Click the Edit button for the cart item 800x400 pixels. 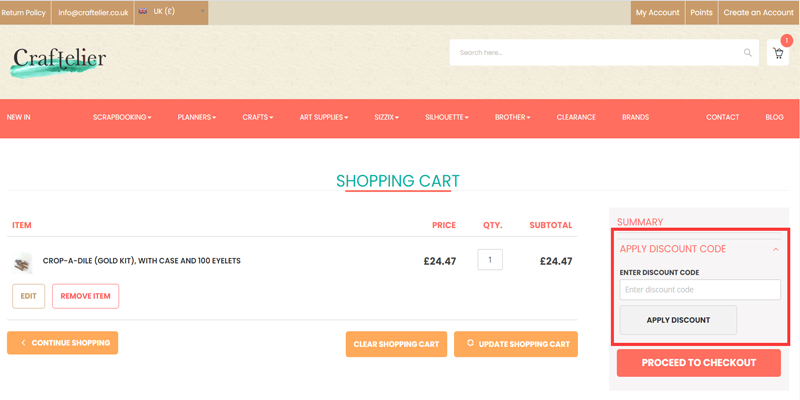(29, 296)
